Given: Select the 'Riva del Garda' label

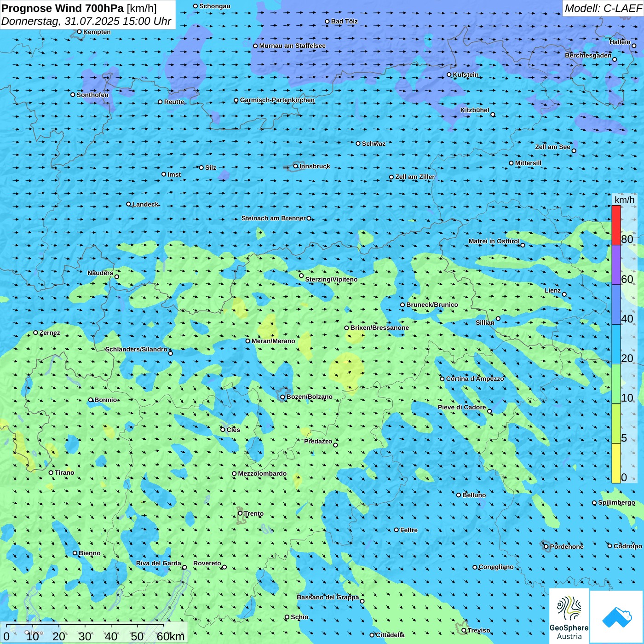Looking at the screenshot, I should pyautogui.click(x=159, y=563).
